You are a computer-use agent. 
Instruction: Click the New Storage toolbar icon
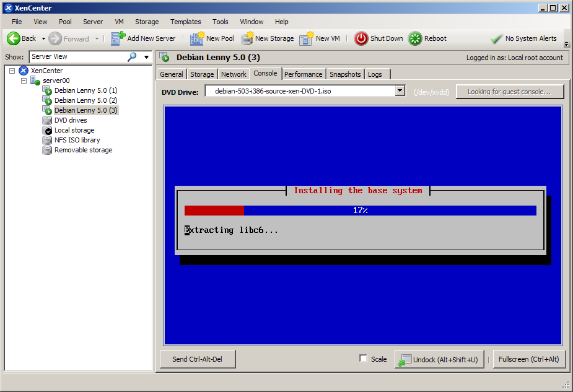pos(247,38)
